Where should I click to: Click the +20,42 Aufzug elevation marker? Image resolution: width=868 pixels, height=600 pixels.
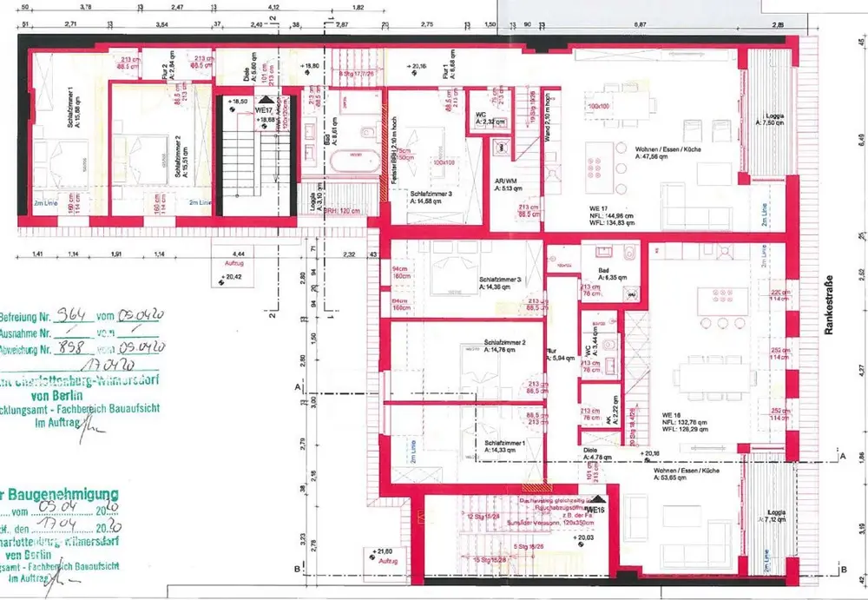232,279
